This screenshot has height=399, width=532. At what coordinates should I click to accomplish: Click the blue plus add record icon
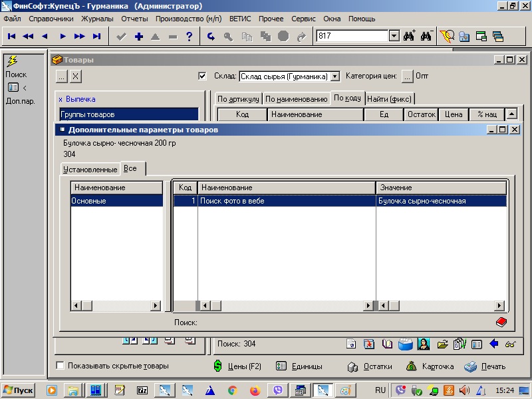[138, 37]
